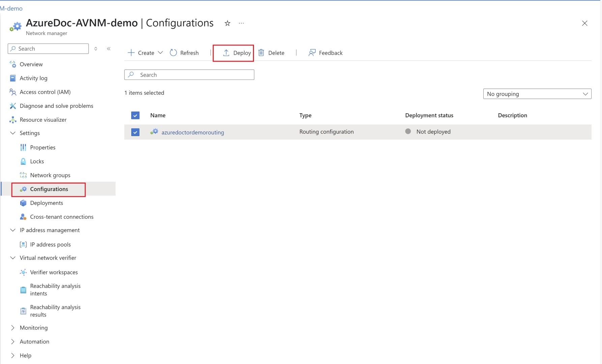
Task: Open the more options ellipsis in header
Action: click(241, 23)
